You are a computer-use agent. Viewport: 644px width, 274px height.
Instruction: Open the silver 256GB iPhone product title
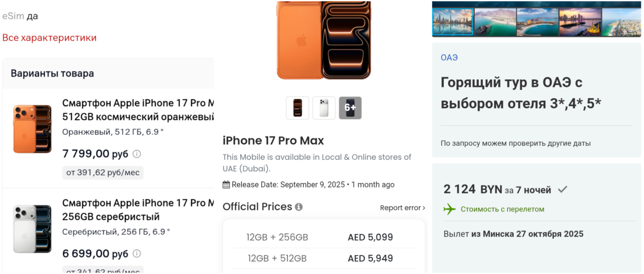tap(138, 210)
